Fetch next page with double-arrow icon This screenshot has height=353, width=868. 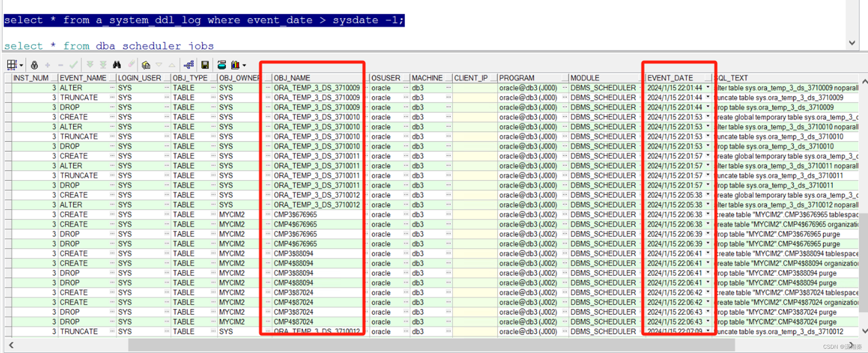click(90, 65)
